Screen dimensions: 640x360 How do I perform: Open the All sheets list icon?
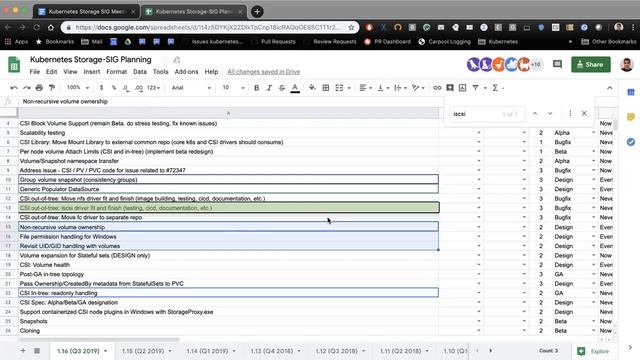tap(37, 351)
